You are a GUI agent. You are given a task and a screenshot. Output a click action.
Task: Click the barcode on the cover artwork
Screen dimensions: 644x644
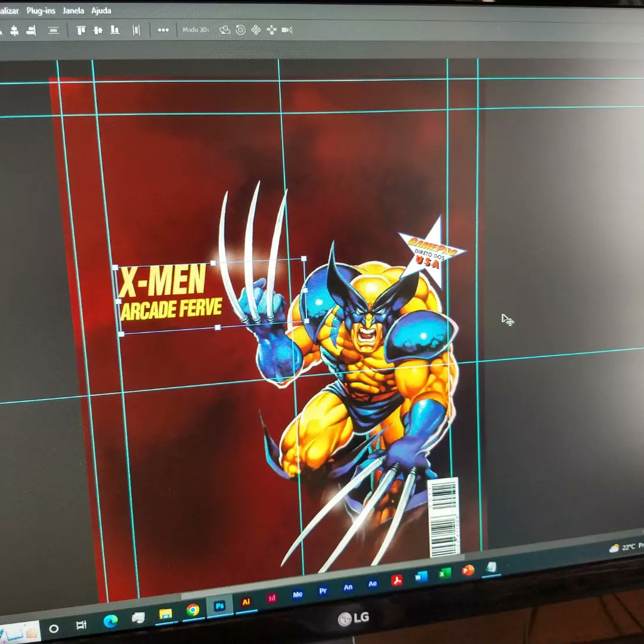pos(444,517)
